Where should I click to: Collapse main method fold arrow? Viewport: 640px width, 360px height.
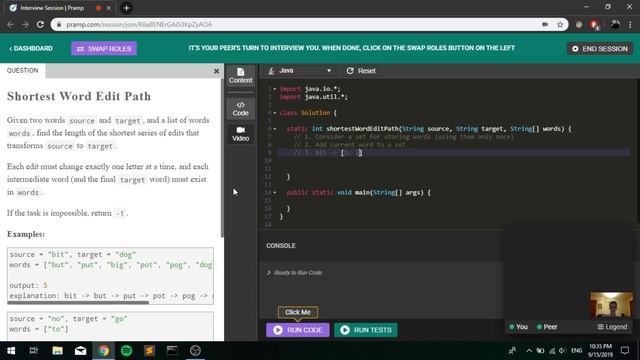(275, 192)
